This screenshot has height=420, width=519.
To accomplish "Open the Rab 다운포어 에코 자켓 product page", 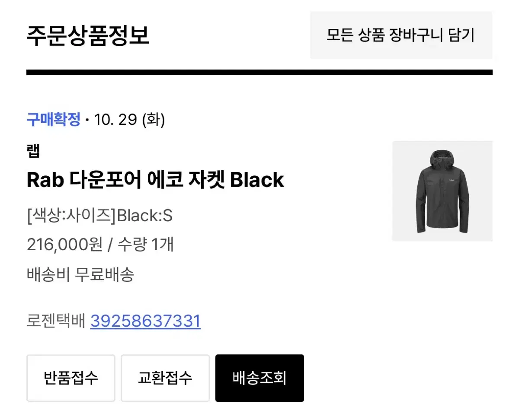I will (x=155, y=180).
